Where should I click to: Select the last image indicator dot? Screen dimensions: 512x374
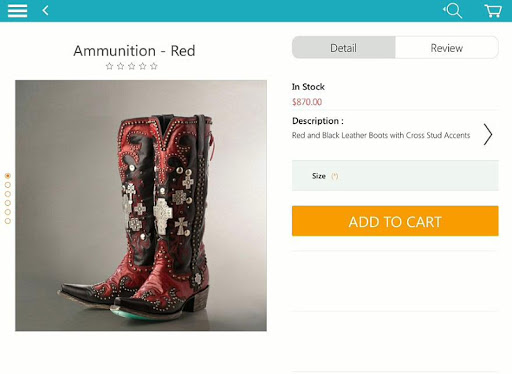click(x=8, y=221)
